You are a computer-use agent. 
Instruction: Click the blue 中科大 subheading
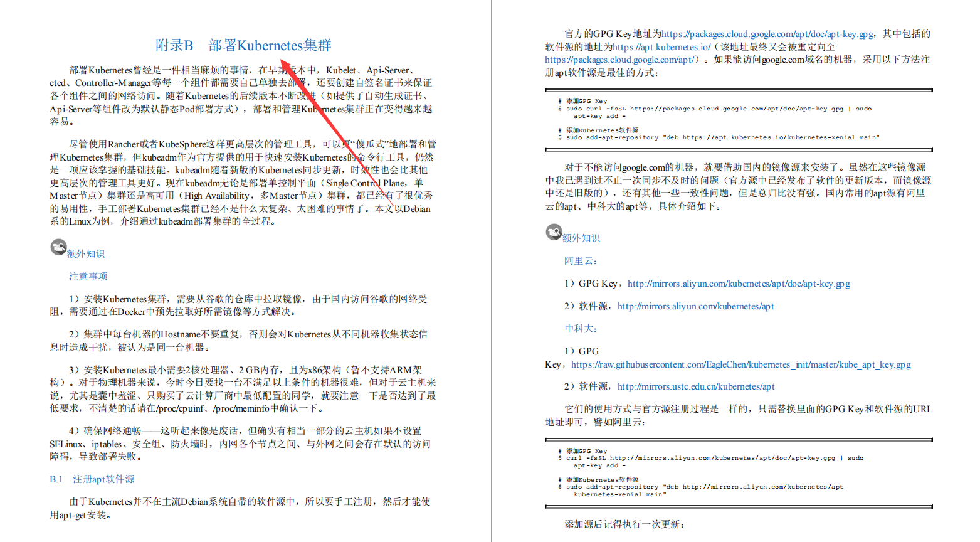[577, 328]
